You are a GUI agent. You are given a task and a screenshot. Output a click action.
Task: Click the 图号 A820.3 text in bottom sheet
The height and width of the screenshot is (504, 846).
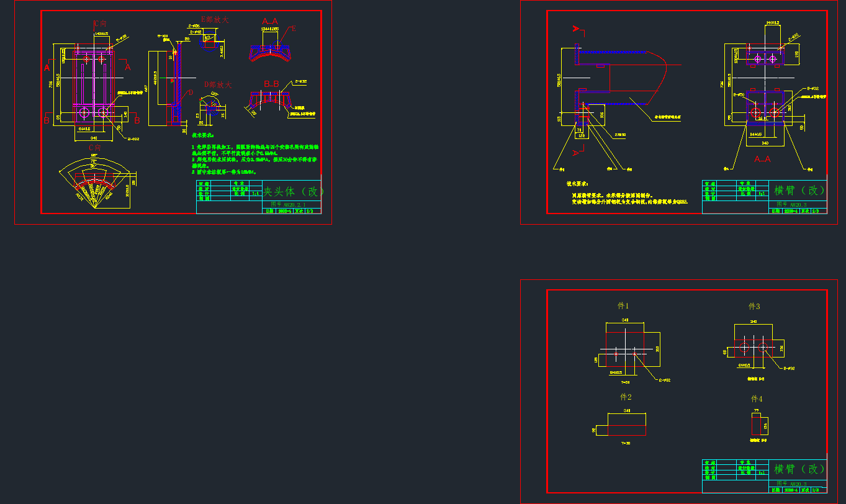[791, 483]
